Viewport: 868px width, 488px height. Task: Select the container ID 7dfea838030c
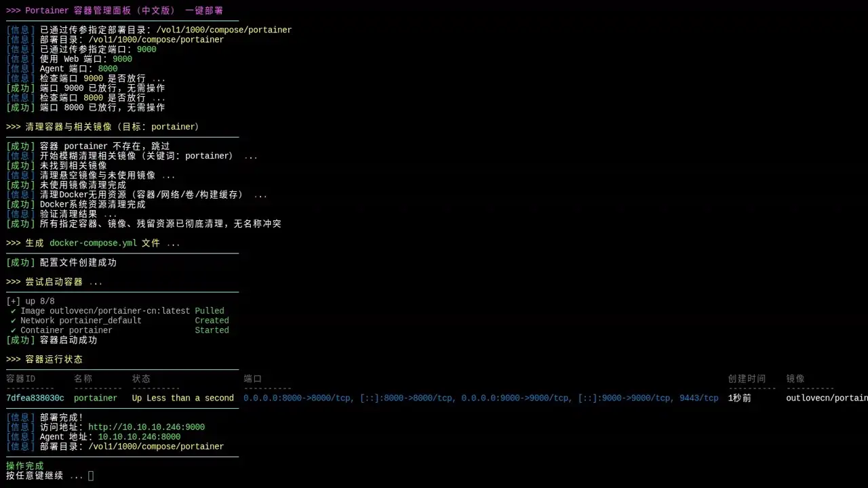click(35, 399)
